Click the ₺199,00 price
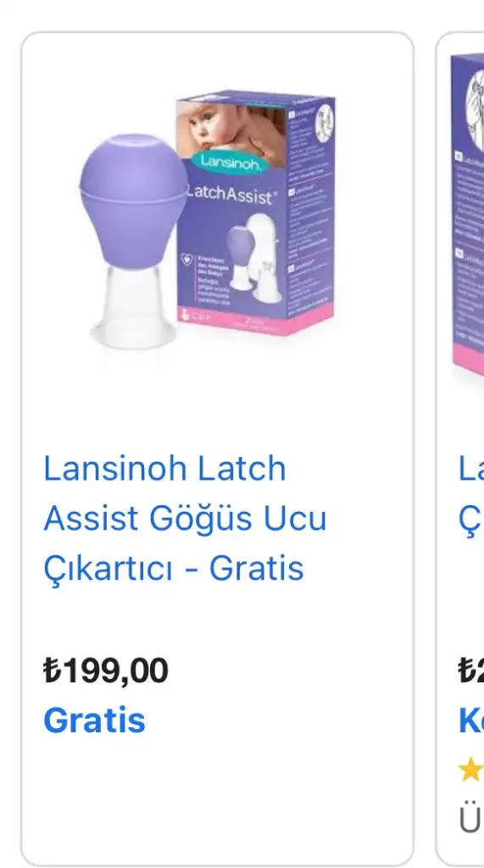This screenshot has width=484, height=868. [106, 670]
